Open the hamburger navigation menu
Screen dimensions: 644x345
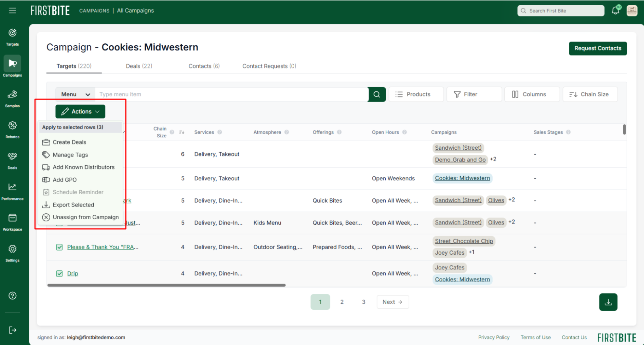tap(12, 11)
